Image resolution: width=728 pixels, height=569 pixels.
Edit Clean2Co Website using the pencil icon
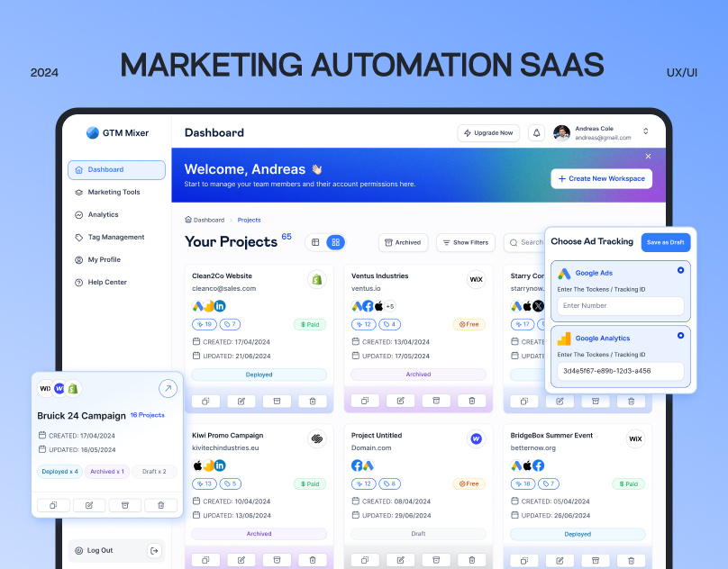coord(241,401)
